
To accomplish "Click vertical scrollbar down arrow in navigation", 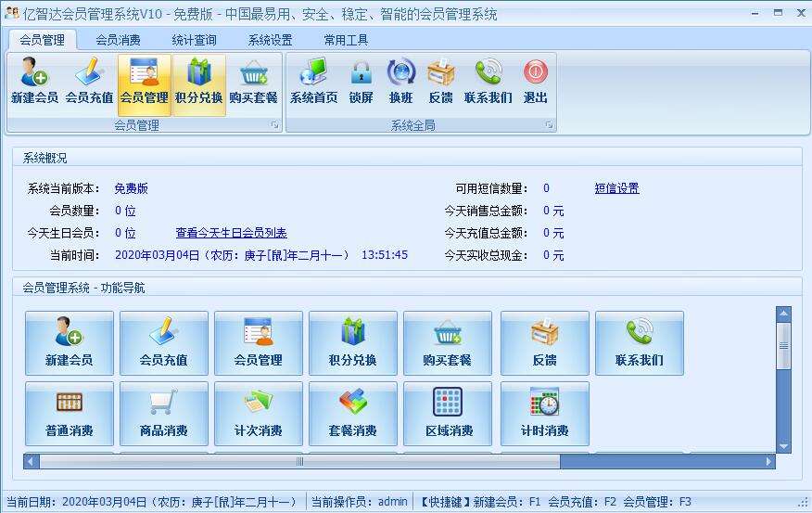I will pyautogui.click(x=783, y=445).
